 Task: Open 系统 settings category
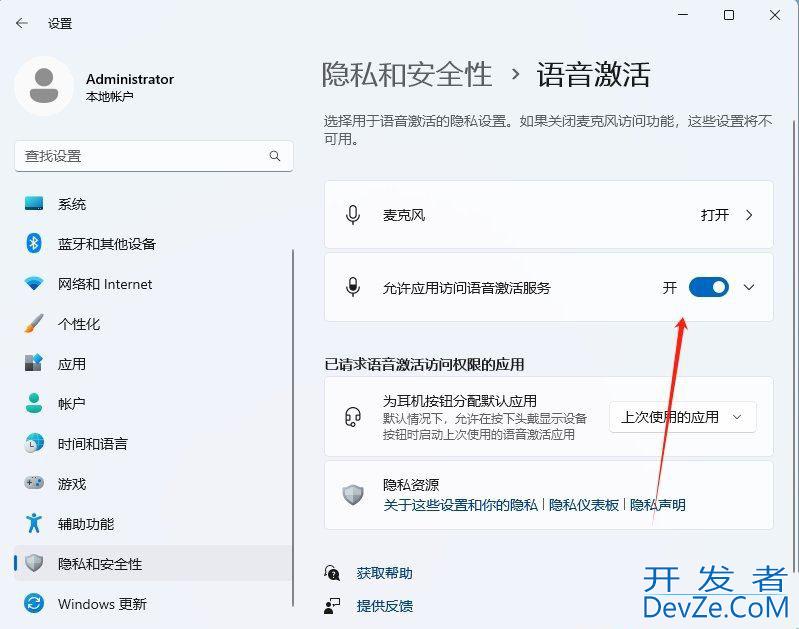point(153,203)
